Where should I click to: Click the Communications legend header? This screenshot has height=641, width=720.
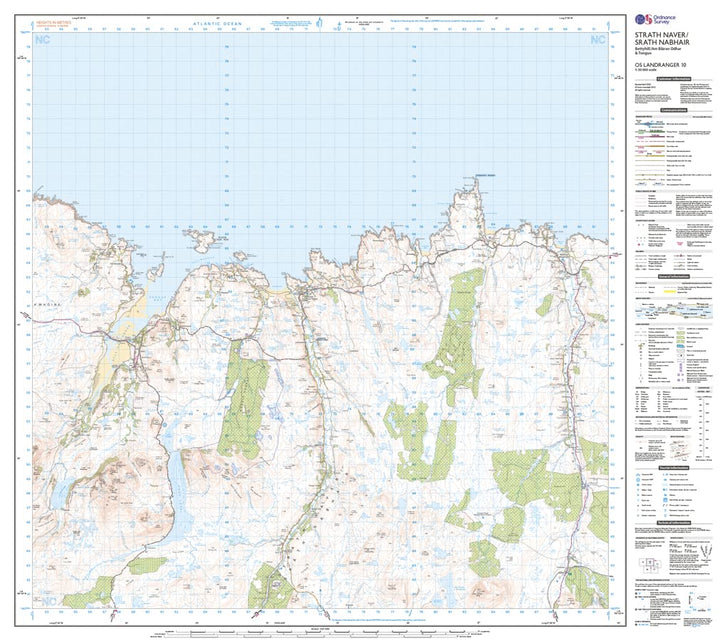click(674, 110)
